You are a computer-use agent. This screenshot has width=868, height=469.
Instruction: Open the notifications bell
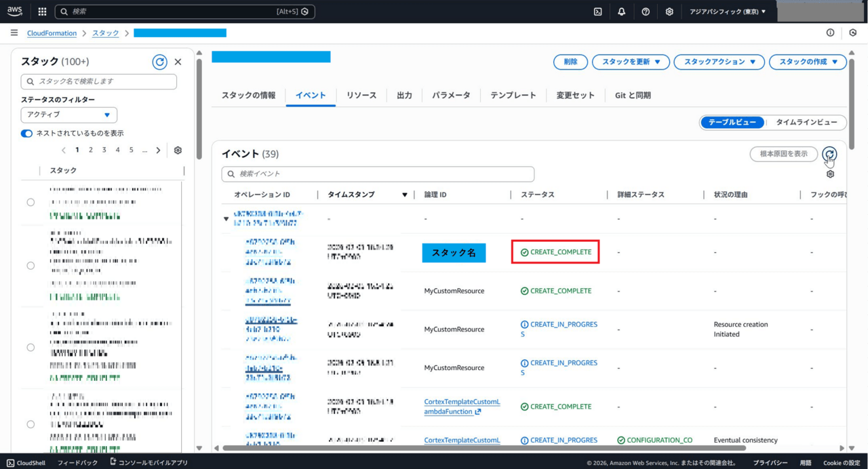point(621,12)
